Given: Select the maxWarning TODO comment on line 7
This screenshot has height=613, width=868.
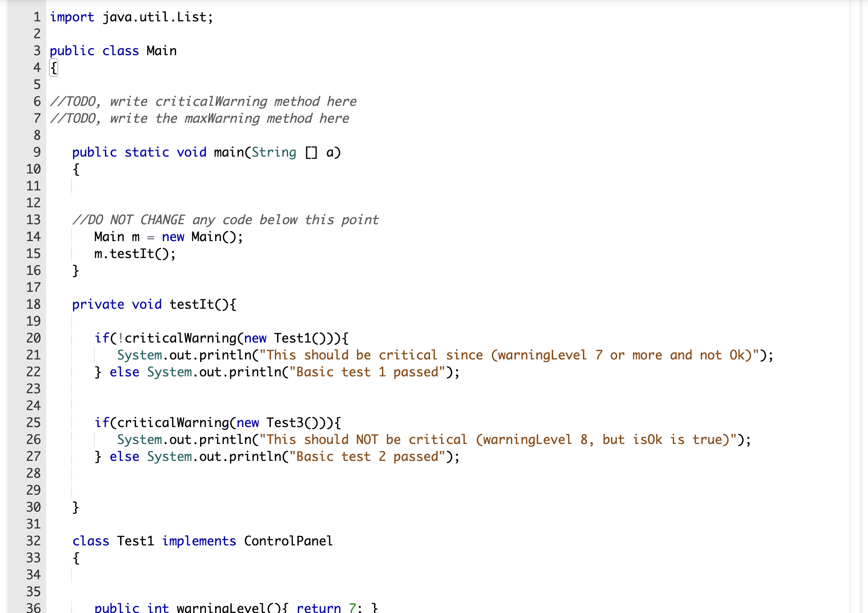Looking at the screenshot, I should (200, 118).
